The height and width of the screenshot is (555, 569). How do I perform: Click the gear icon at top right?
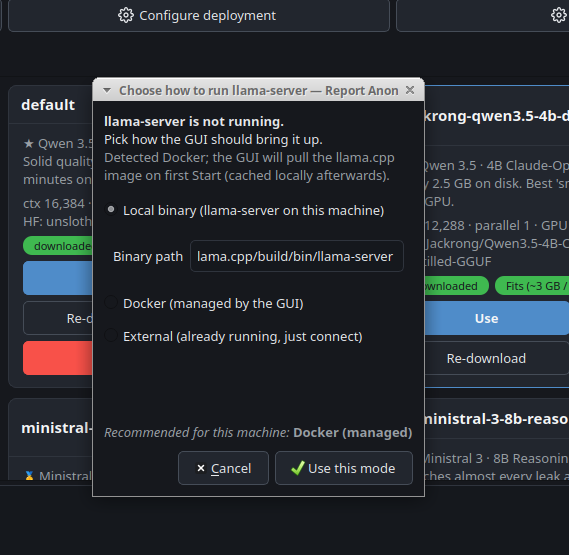558,15
